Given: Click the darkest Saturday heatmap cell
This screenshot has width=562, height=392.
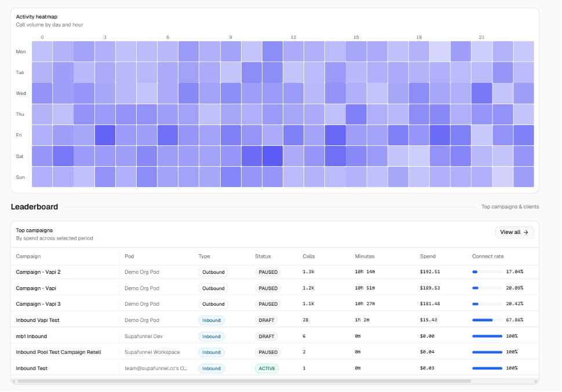Looking at the screenshot, I should (x=272, y=156).
